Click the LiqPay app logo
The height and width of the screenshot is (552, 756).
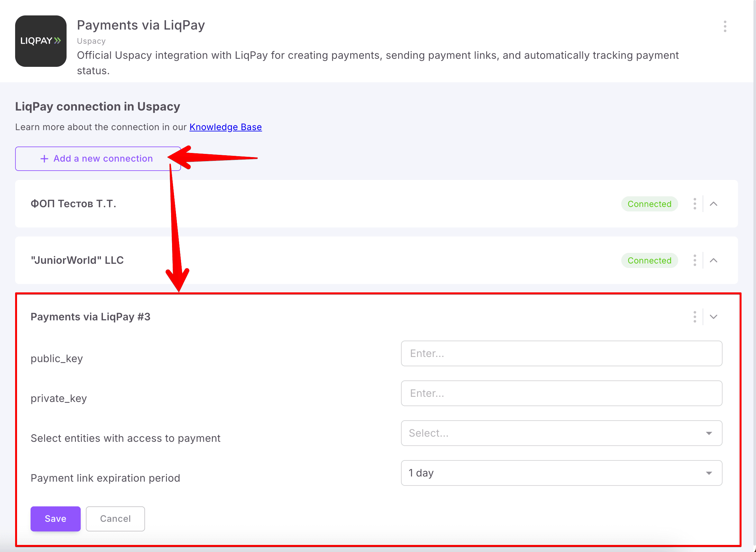pyautogui.click(x=41, y=41)
